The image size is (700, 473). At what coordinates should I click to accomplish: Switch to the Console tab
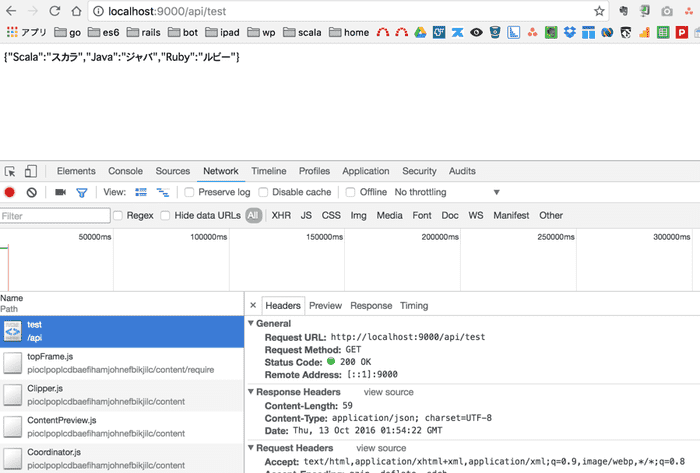tap(125, 171)
